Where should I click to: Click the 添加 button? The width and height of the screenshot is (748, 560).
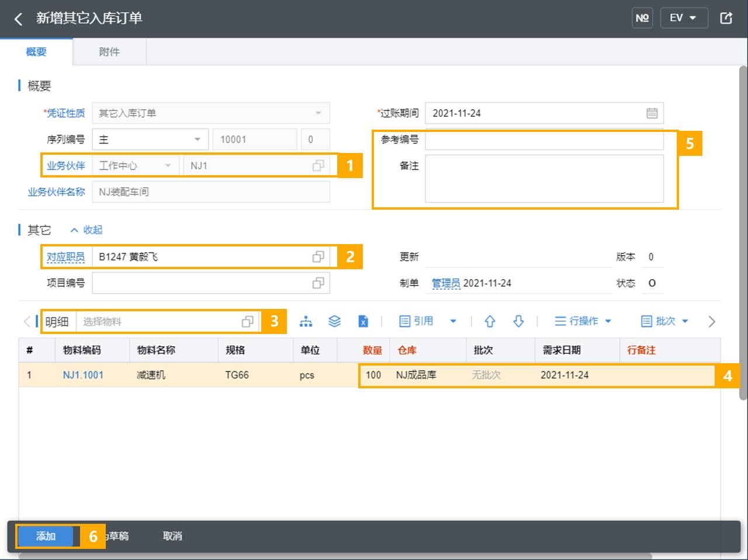coord(46,536)
